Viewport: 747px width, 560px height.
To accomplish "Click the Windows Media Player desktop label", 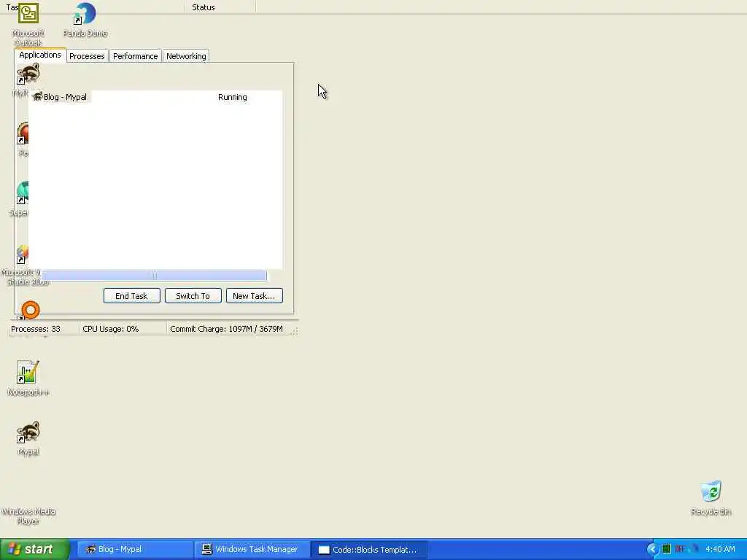I will [28, 516].
